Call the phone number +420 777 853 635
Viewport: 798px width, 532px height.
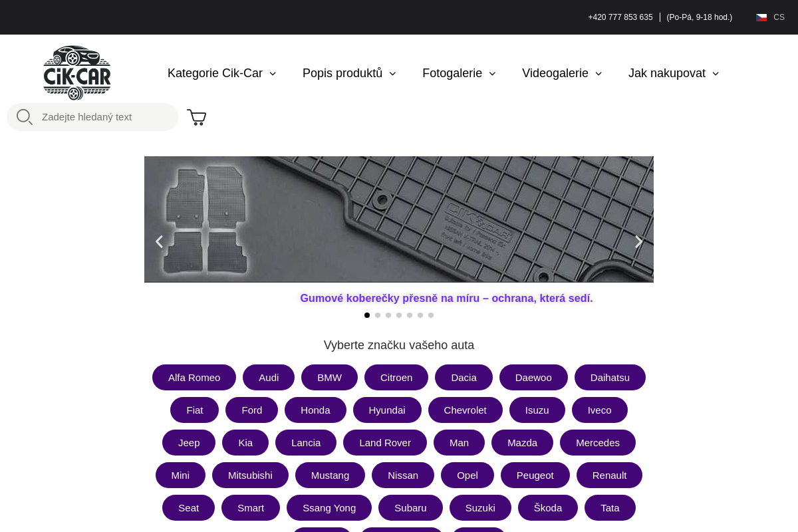[x=620, y=17]
